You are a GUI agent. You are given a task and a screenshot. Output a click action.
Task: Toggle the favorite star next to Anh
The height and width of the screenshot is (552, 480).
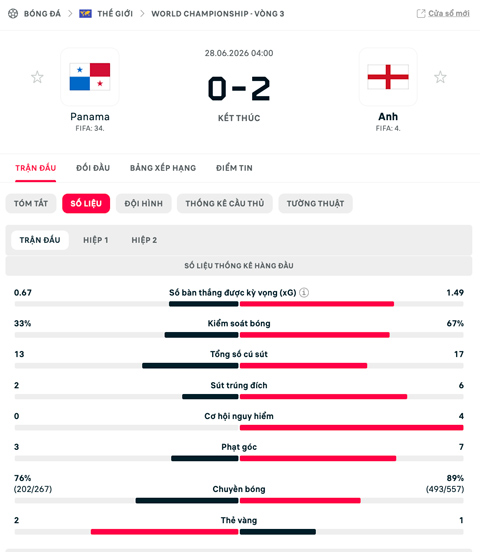click(440, 77)
